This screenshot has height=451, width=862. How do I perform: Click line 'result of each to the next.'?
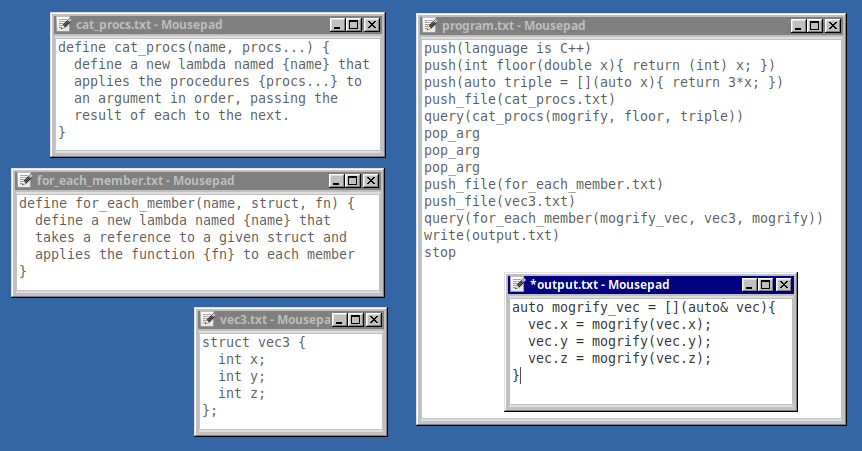click(181, 116)
